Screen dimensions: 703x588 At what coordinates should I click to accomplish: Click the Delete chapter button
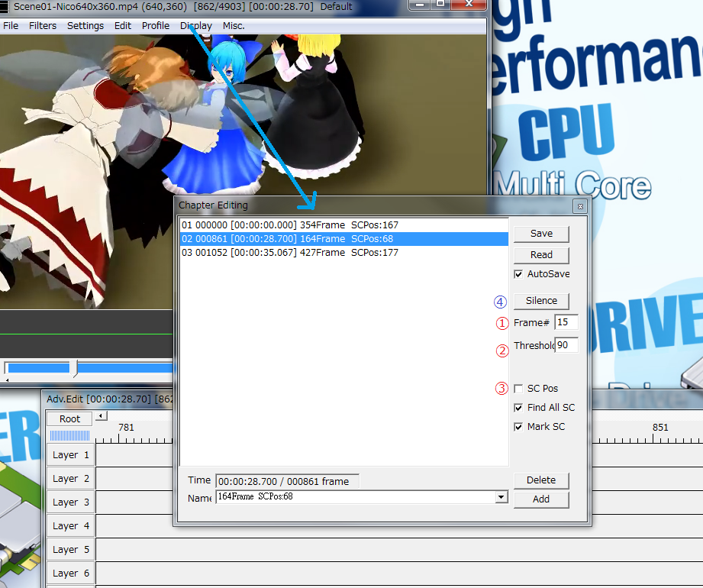[x=541, y=480]
